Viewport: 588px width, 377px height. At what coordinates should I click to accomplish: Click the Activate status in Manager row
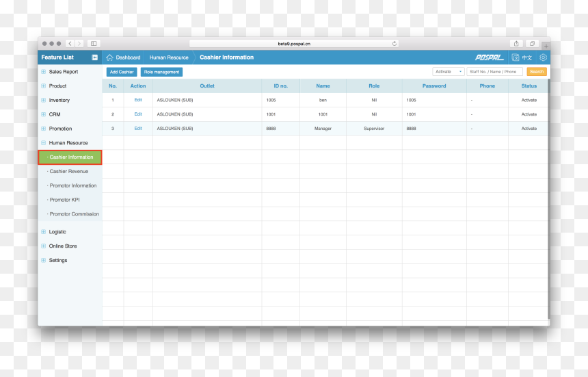click(529, 129)
